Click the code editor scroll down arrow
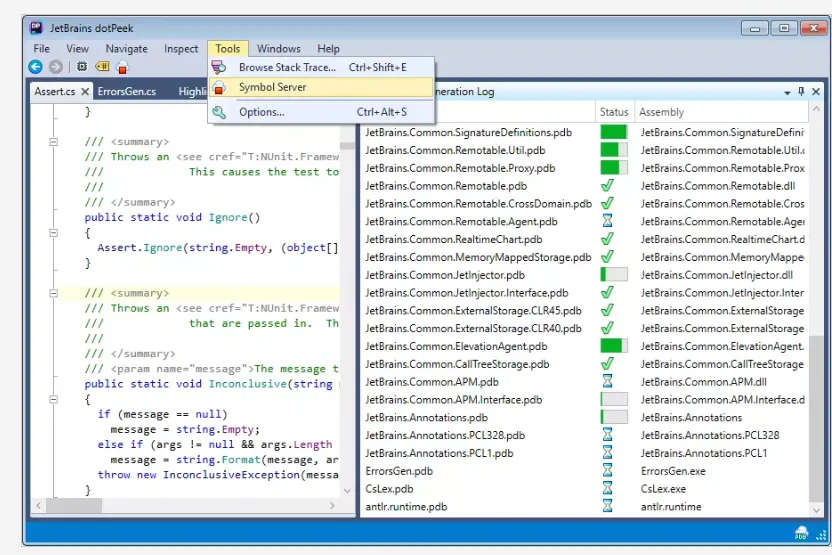The width and height of the screenshot is (832, 555). click(x=348, y=491)
